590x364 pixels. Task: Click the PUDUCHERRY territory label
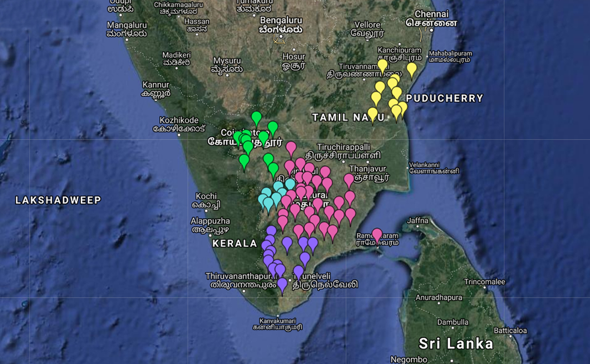pyautogui.click(x=445, y=98)
